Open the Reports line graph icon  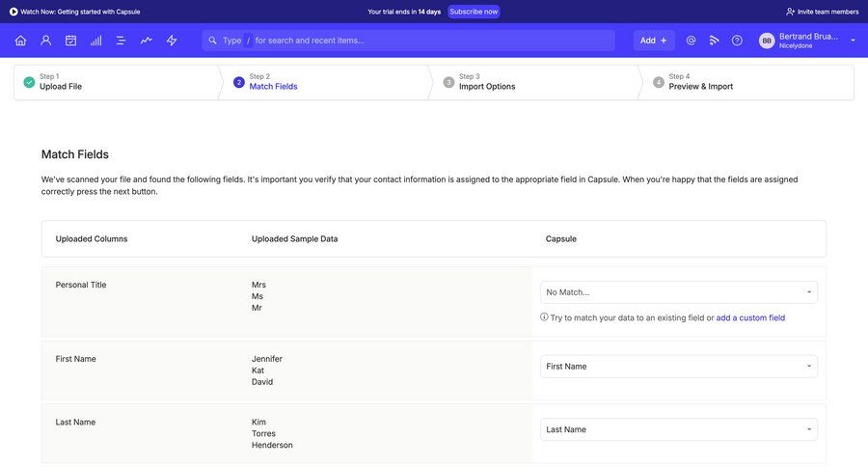pos(146,41)
